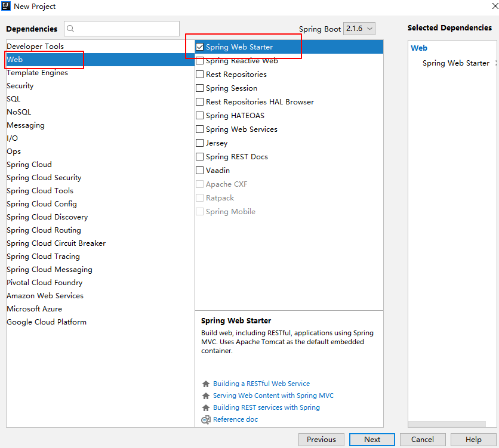Select the Web category
The width and height of the screenshot is (499, 448).
(100, 60)
